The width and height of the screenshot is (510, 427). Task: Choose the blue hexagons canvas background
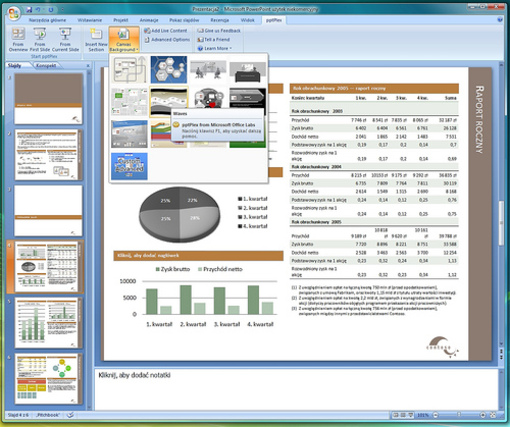[x=169, y=70]
